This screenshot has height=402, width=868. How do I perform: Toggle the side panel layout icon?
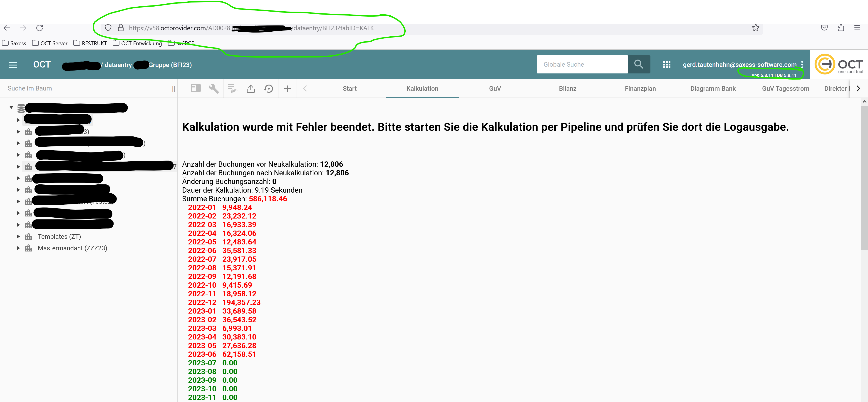click(x=196, y=88)
